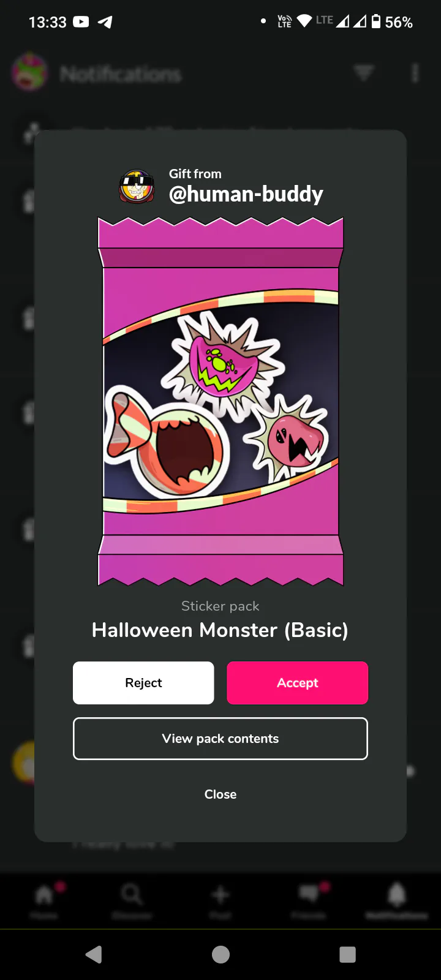This screenshot has height=980, width=441.
Task: Open the Friends chat tab
Action: tap(309, 900)
